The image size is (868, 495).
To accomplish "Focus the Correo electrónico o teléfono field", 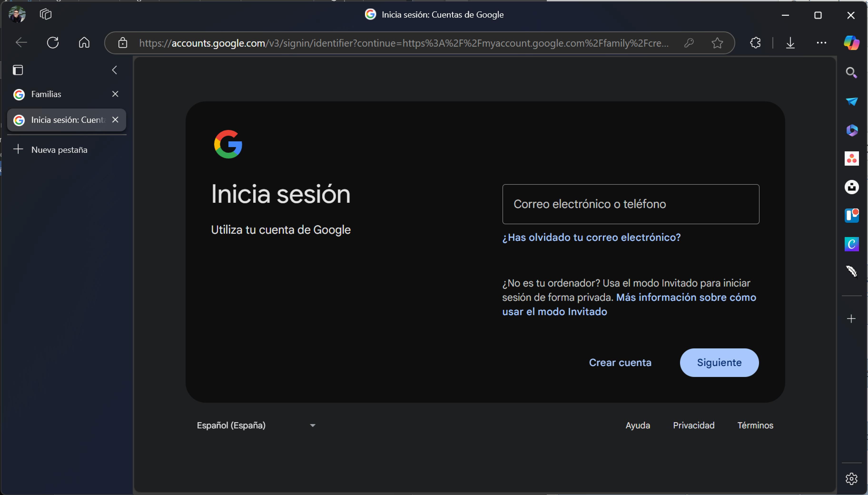I will (631, 204).
